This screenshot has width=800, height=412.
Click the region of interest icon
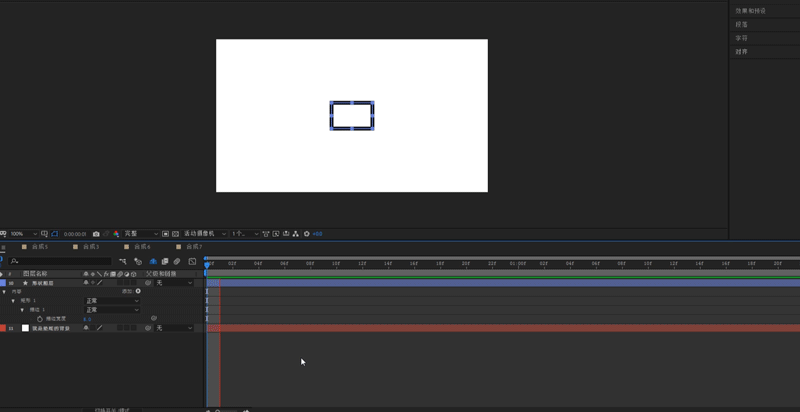tap(165, 234)
